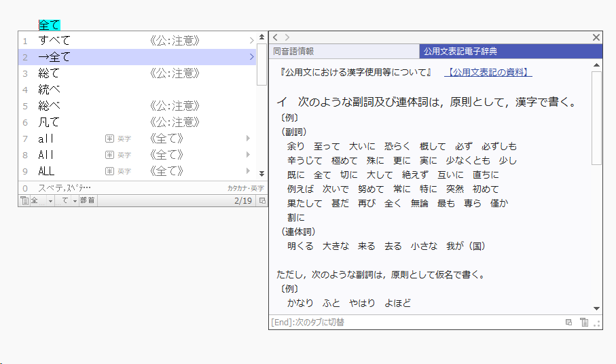This screenshot has width=616, height=364.
Task: Click the 英字 label on the 'ALL' row
Action: point(124,171)
